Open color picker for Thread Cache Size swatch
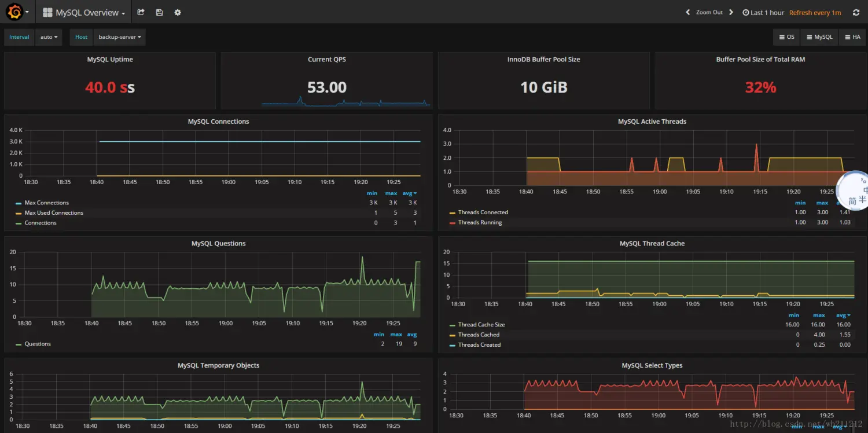The height and width of the screenshot is (433, 868). pyautogui.click(x=453, y=325)
